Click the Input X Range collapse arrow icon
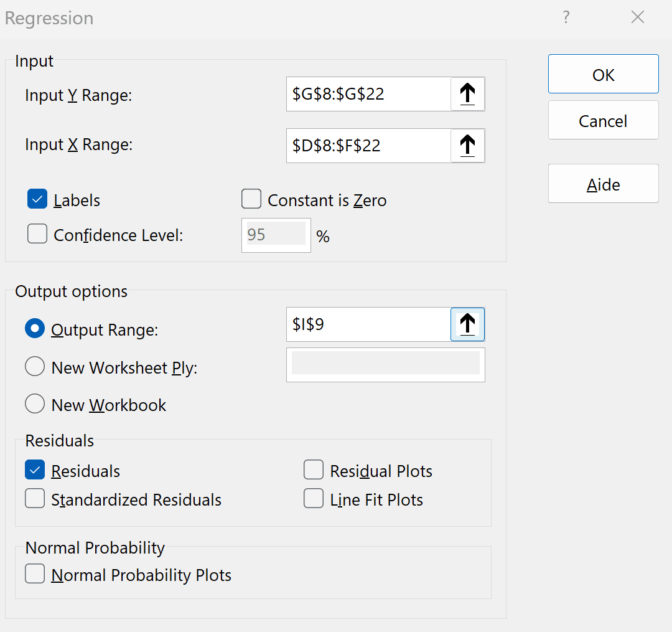Screen dimensions: 672x632 point(467,146)
